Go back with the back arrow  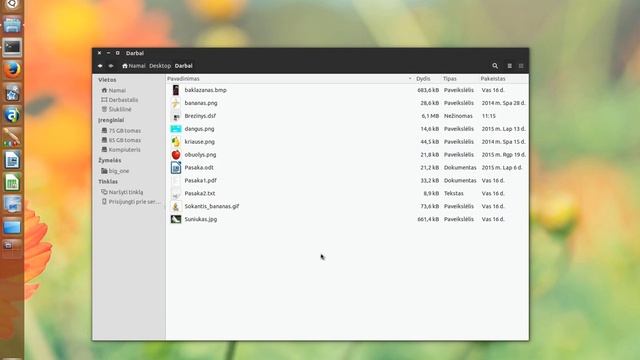tap(100, 66)
